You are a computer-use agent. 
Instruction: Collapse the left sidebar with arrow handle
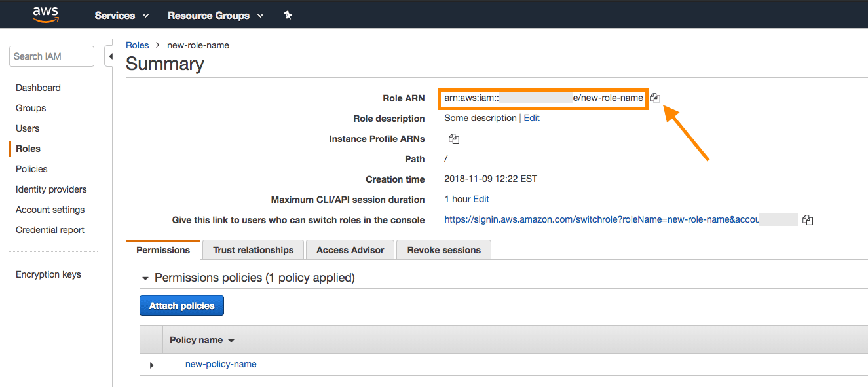[x=110, y=56]
